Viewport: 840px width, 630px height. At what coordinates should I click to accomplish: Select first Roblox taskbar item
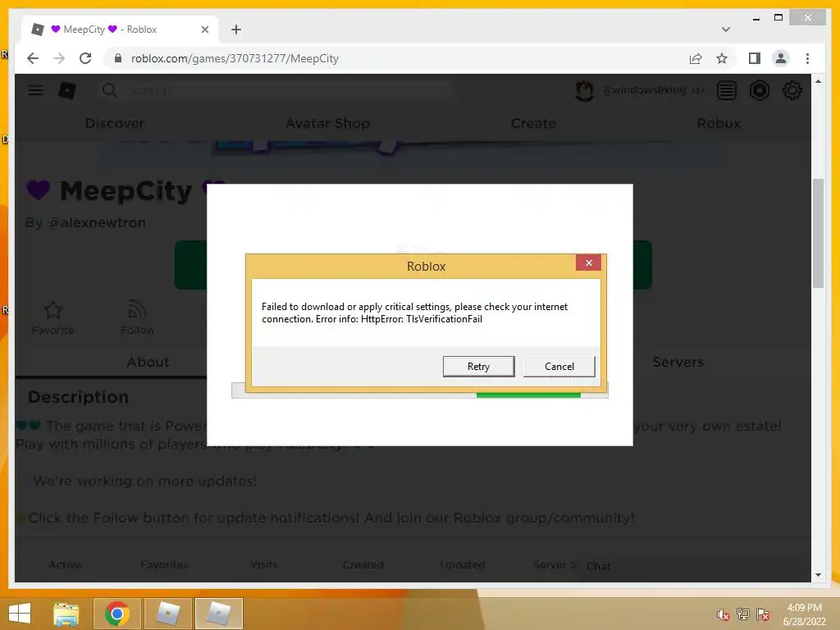tap(168, 614)
